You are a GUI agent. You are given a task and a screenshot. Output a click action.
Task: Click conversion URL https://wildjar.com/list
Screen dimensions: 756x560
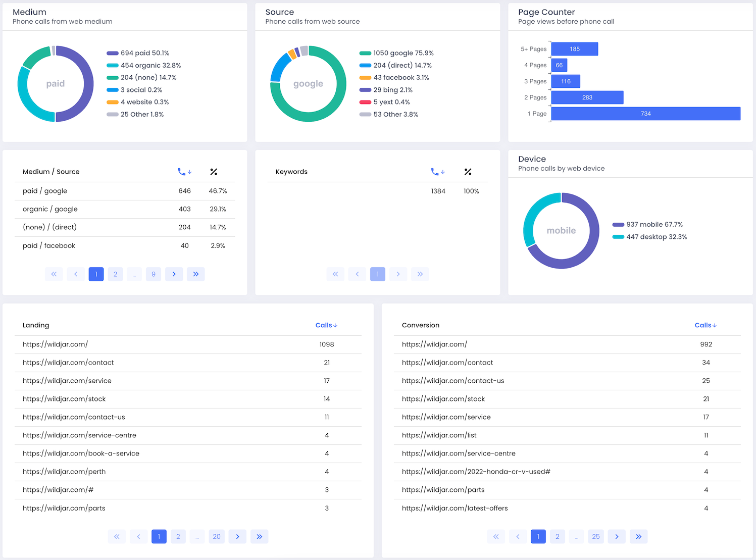(439, 435)
